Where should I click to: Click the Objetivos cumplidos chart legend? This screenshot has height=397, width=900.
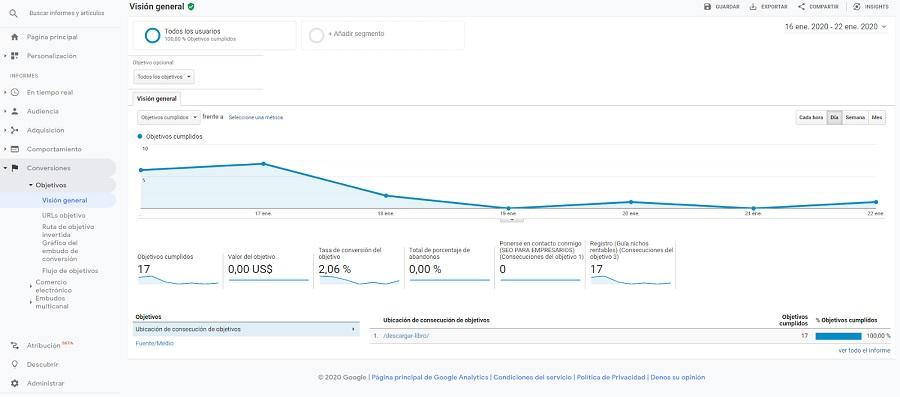coord(170,137)
